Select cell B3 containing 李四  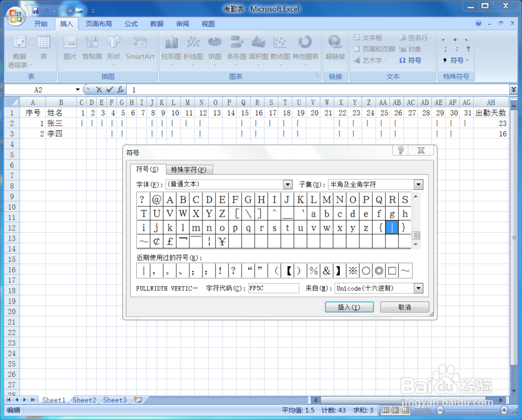(61, 134)
